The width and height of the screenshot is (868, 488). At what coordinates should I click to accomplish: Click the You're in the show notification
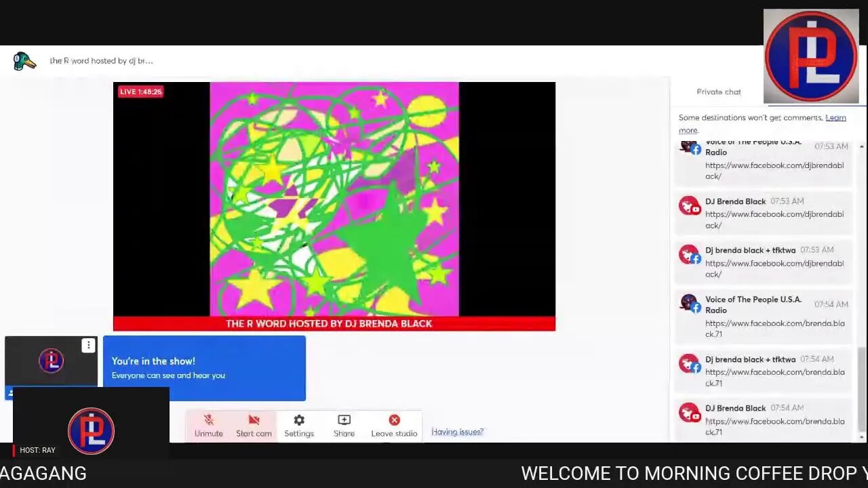coord(204,368)
